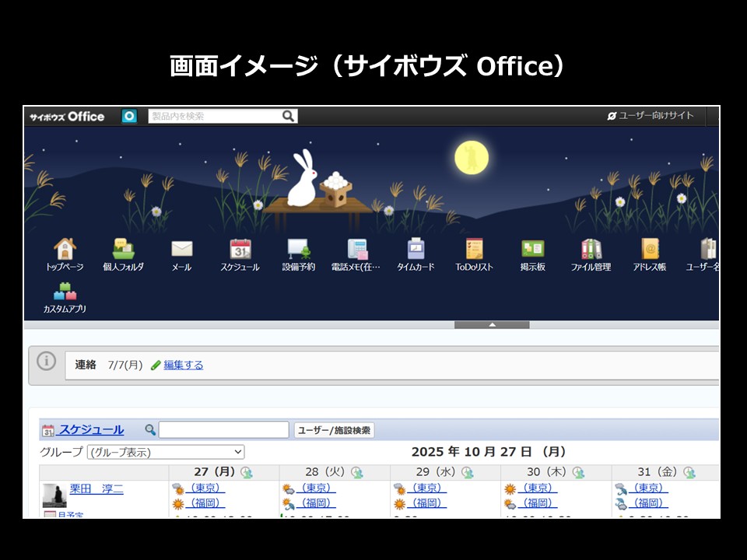
Task: Open the 設備予約 icon
Action: [x=299, y=250]
